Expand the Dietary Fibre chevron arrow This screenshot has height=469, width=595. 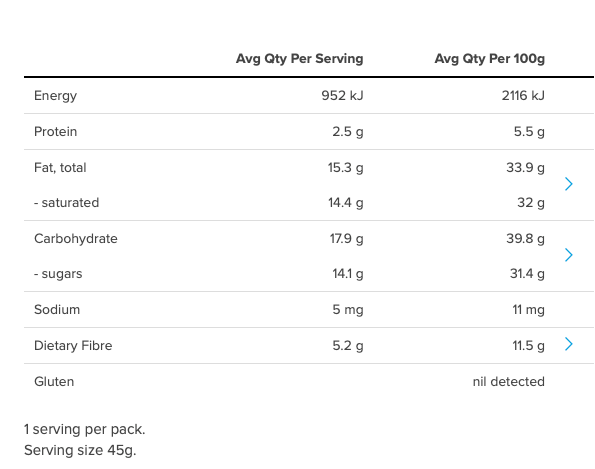click(568, 344)
